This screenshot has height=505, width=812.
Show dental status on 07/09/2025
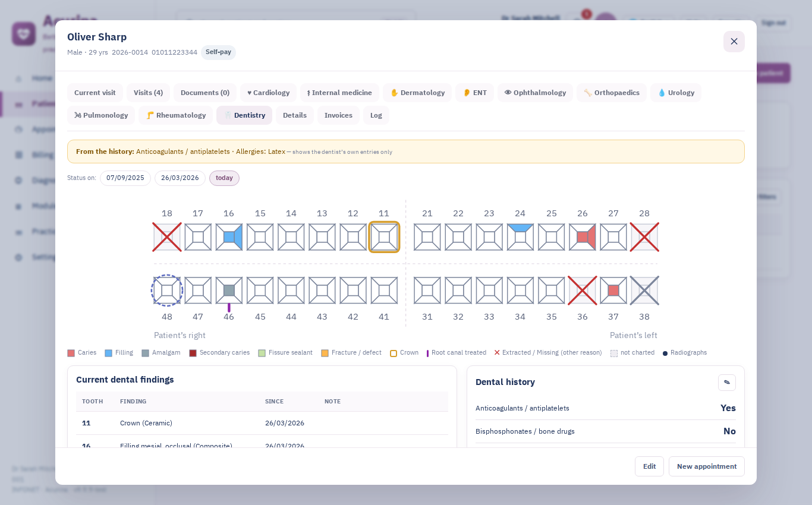coord(125,178)
